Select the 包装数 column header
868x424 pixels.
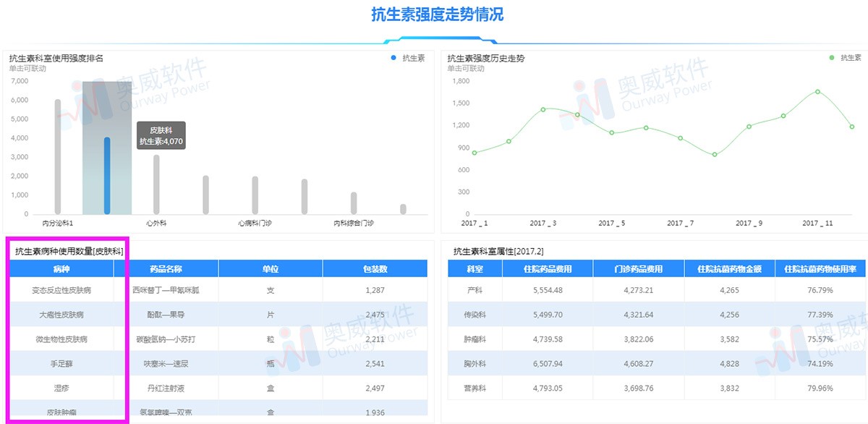373,269
